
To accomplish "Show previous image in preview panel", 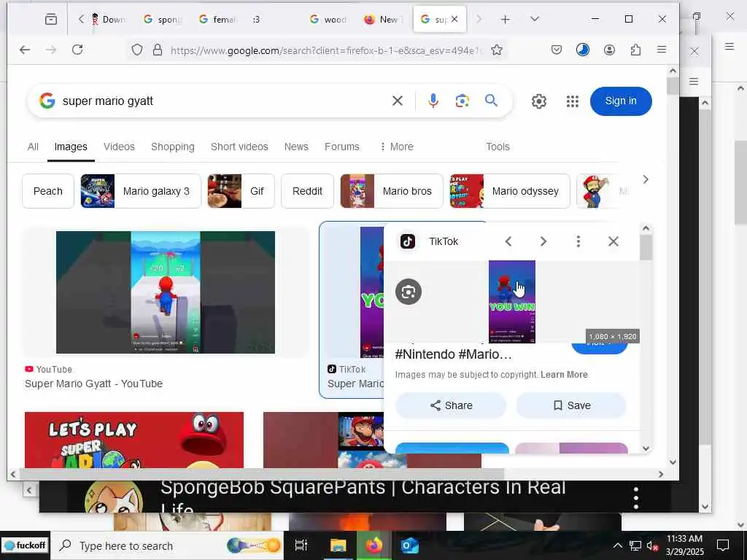I will (x=508, y=241).
